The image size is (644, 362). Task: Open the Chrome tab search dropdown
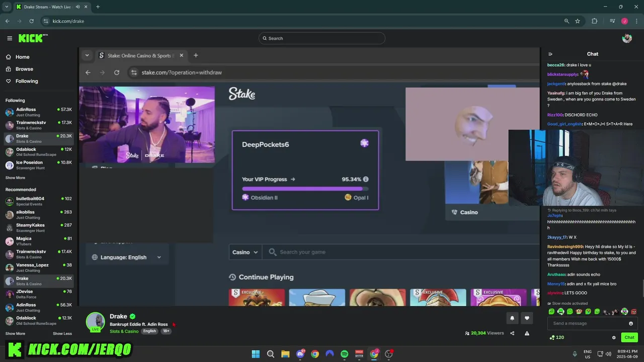pos(7,7)
